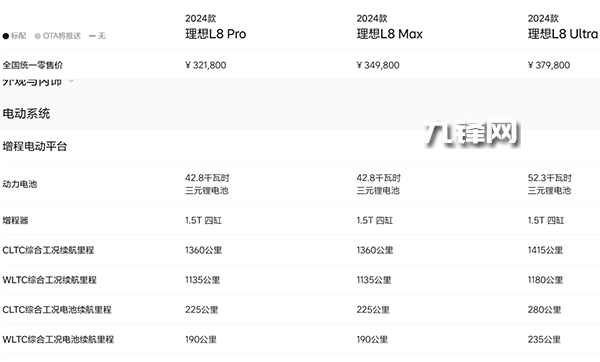Click the 增程器 row label
The image size is (600, 362).
pos(15,220)
